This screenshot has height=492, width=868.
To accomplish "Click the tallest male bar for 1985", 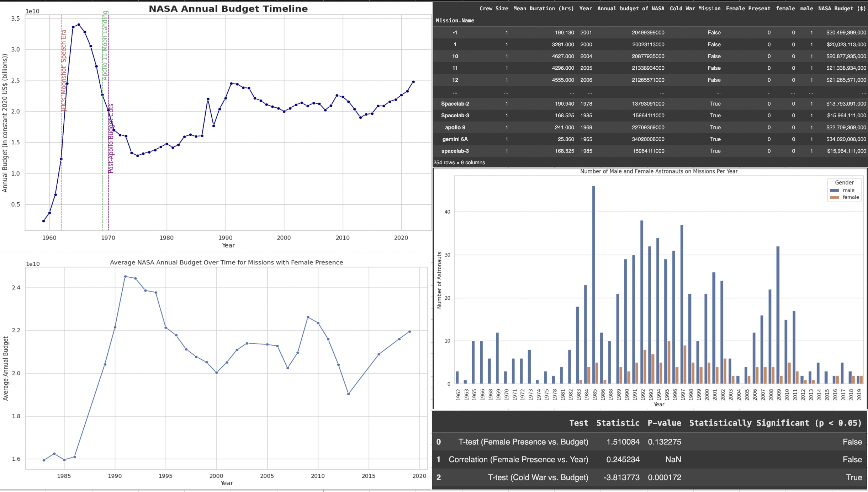I will tap(593, 284).
